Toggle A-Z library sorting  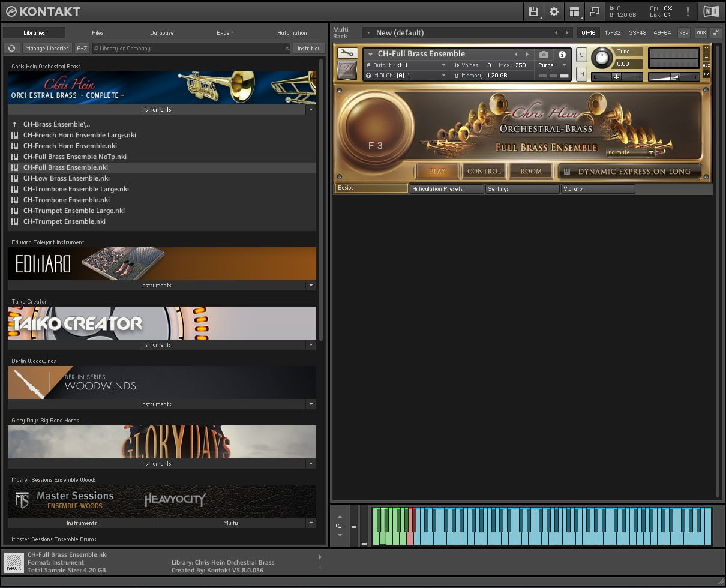(82, 49)
